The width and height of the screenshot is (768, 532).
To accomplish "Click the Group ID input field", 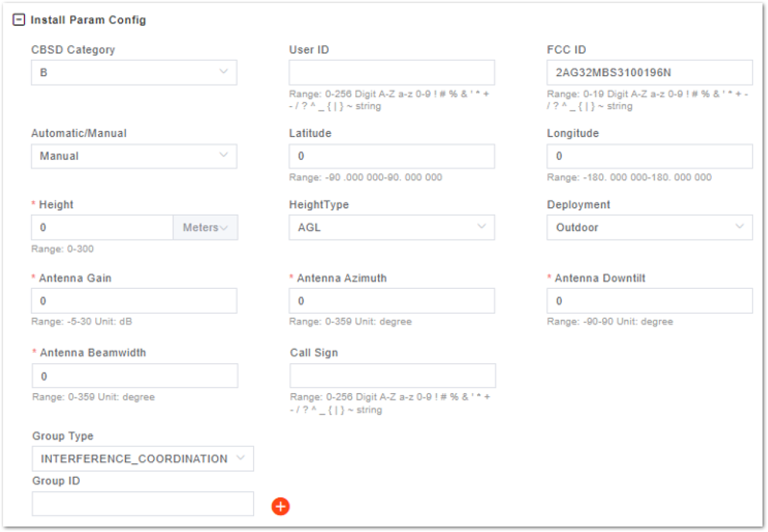I will click(x=143, y=504).
